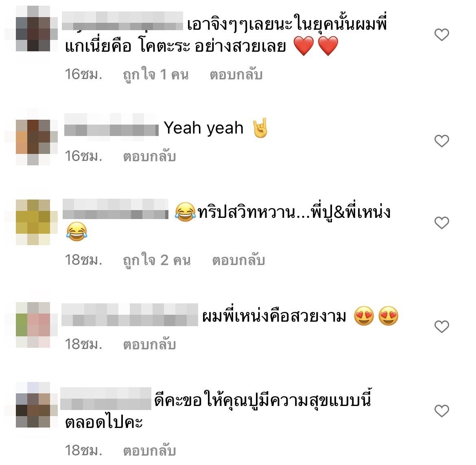Like the ดีคะขอให้คุณปูมีความสุข comment

coord(442,411)
